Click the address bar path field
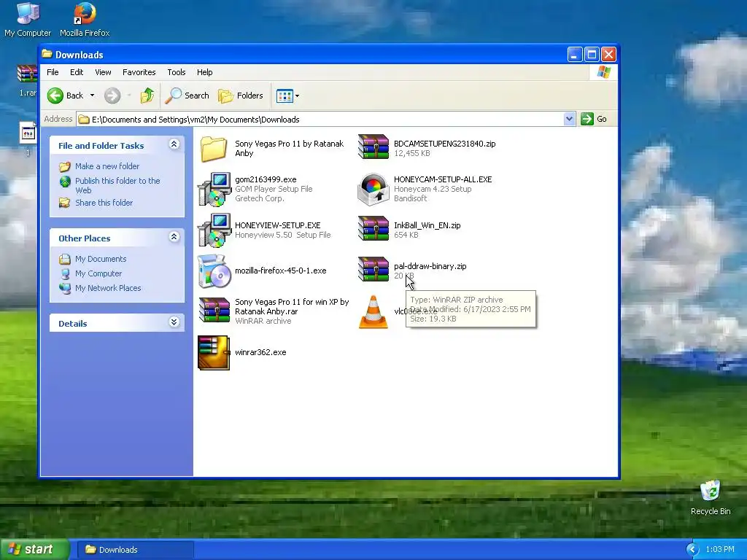The height and width of the screenshot is (560, 747). tap(320, 120)
